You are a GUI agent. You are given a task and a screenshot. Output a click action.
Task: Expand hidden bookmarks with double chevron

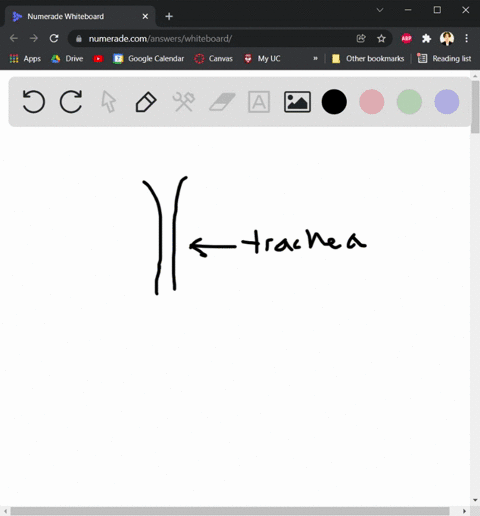pyautogui.click(x=315, y=59)
